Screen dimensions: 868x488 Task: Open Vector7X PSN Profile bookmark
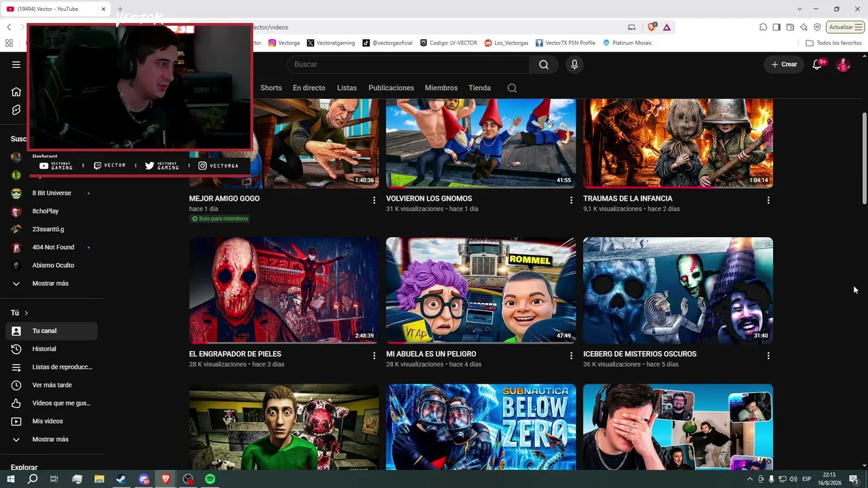pyautogui.click(x=566, y=43)
